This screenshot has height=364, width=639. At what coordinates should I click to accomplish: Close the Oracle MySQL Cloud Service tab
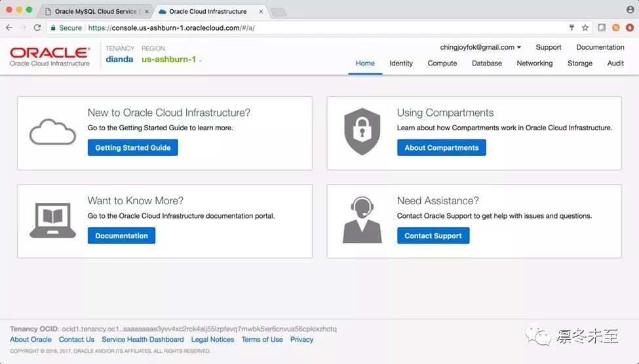click(x=147, y=11)
